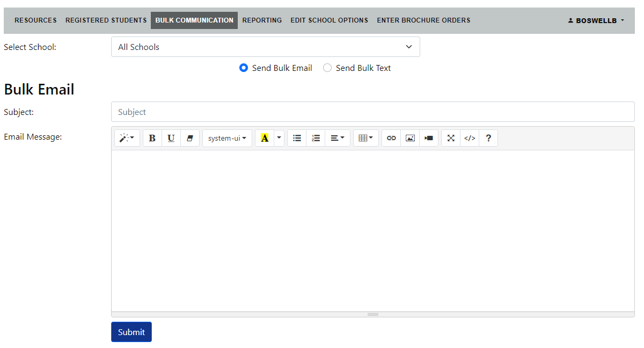This screenshot has height=348, width=644.
Task: Open the editor help question mark
Action: pyautogui.click(x=488, y=138)
